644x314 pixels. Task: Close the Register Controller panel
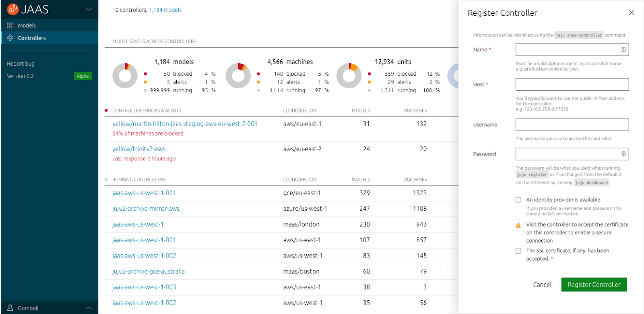coord(631,12)
